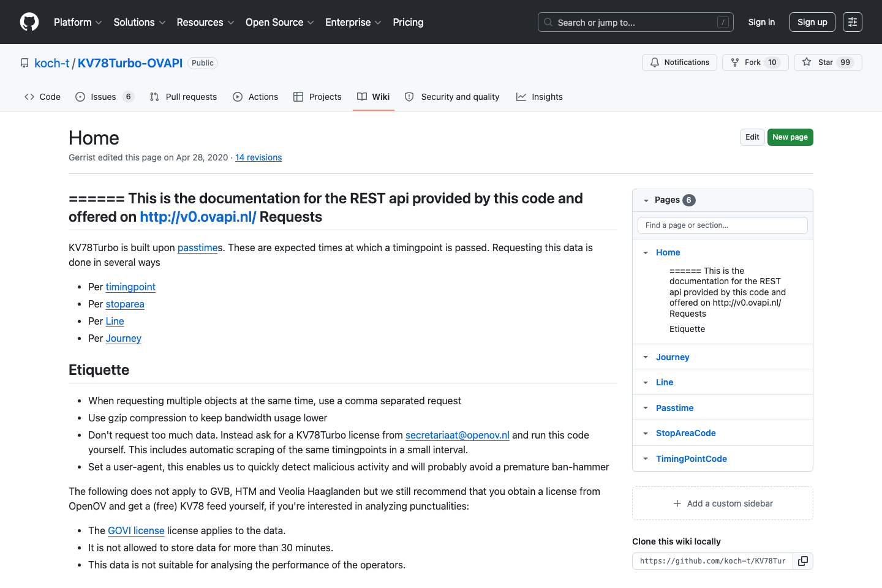Open the Platform dropdown menu
The image size is (882, 588).
[x=78, y=22]
